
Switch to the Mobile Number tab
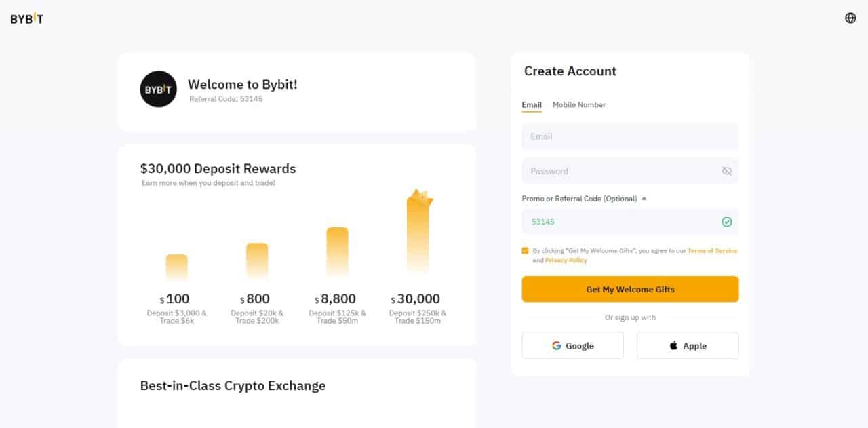(579, 105)
